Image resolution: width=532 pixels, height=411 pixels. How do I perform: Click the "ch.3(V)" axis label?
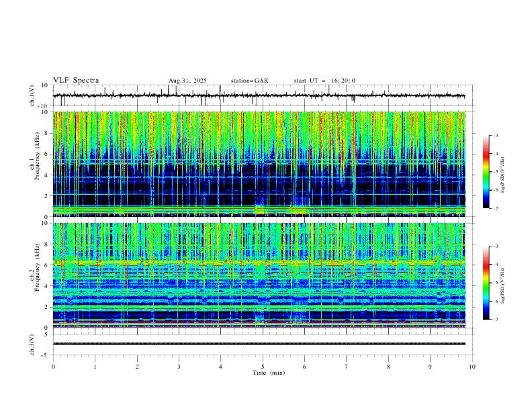coord(32,345)
